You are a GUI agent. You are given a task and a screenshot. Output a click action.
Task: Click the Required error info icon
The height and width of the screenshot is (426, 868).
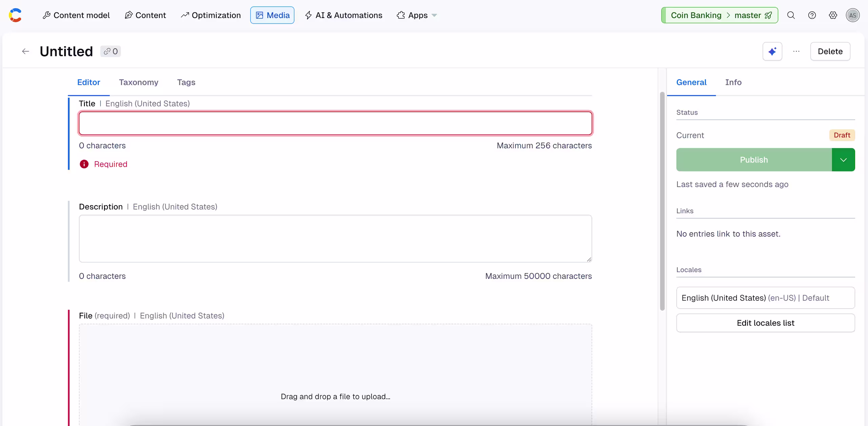click(84, 164)
